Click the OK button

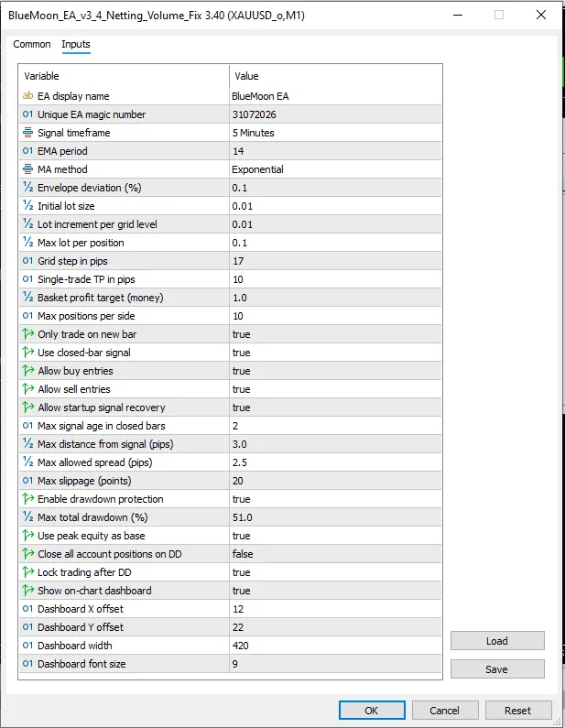tap(372, 711)
